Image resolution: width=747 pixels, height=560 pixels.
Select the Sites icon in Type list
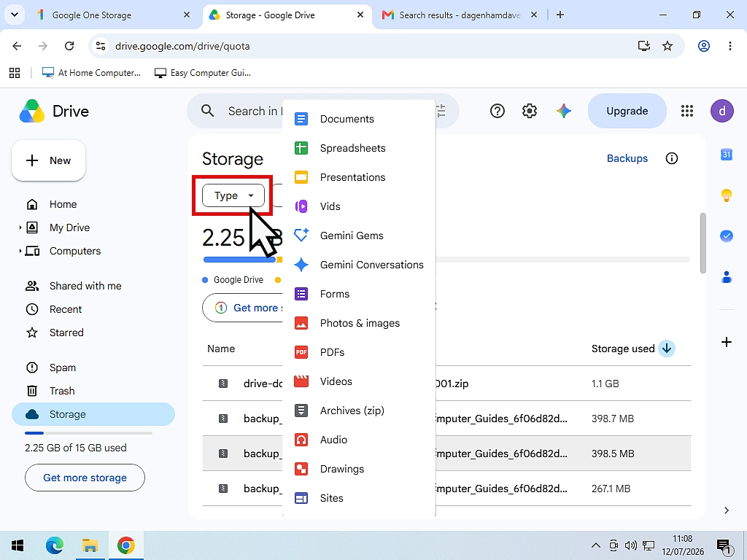pos(301,498)
